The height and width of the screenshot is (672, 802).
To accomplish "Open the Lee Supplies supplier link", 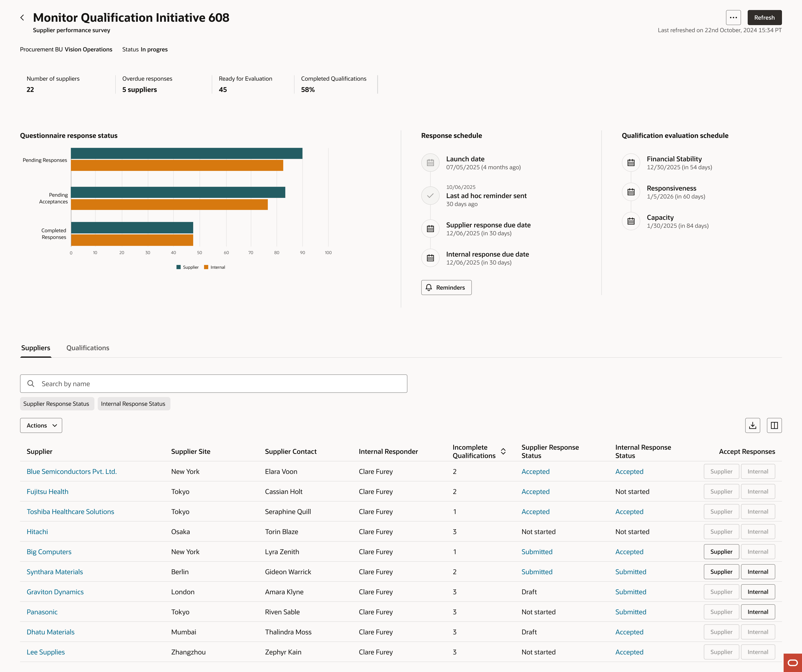I will [46, 652].
